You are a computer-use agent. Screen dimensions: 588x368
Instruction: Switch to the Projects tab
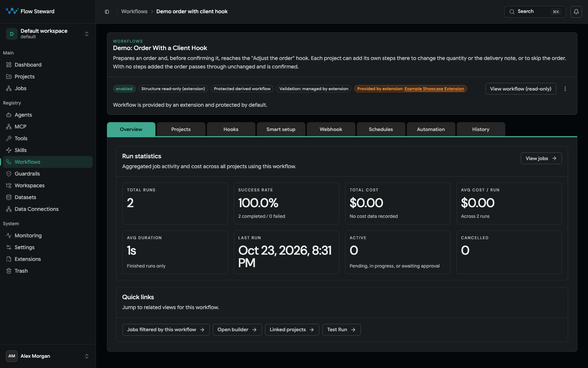click(x=181, y=130)
